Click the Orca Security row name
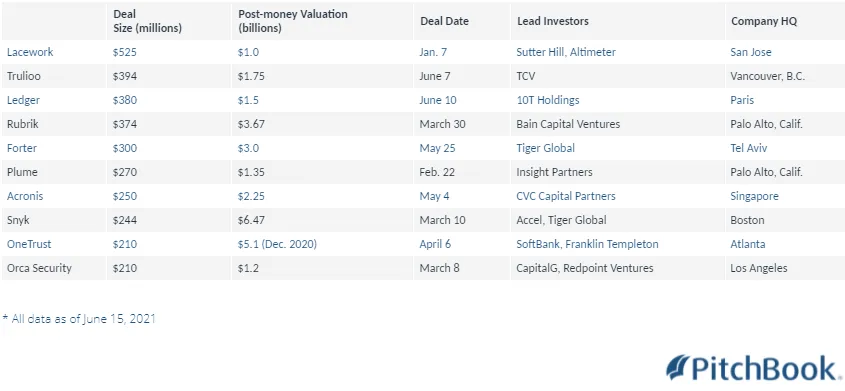Image resolution: width=845 pixels, height=391 pixels. point(39,268)
